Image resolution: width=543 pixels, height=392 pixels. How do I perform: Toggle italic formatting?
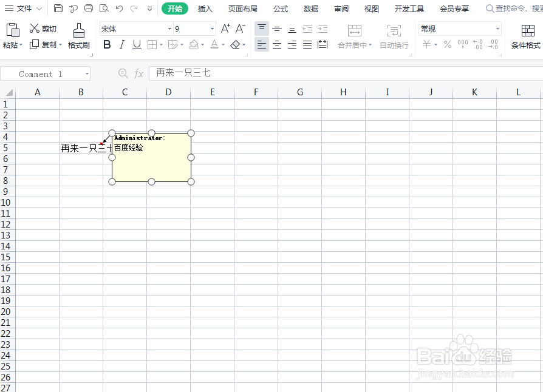point(121,45)
